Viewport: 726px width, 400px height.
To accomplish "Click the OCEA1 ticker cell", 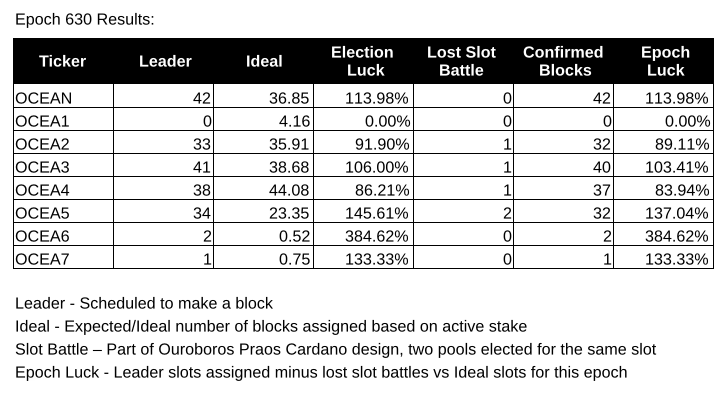I will [63, 119].
